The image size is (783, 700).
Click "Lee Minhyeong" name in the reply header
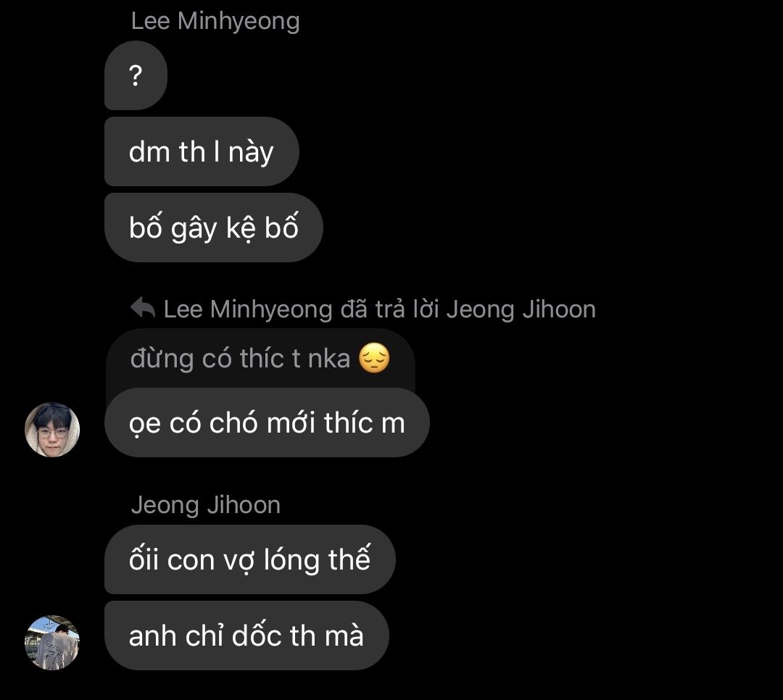click(248, 309)
